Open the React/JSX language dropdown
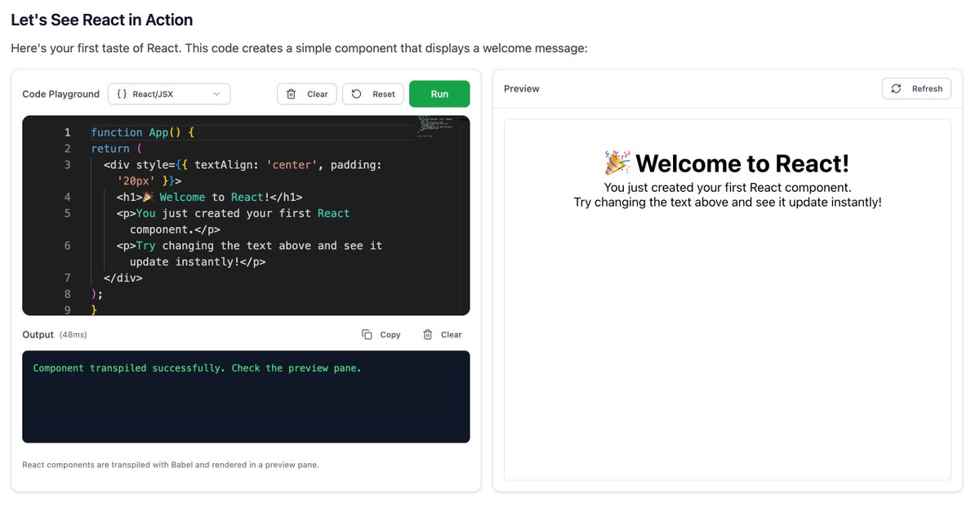The width and height of the screenshot is (980, 508). pyautogui.click(x=169, y=94)
